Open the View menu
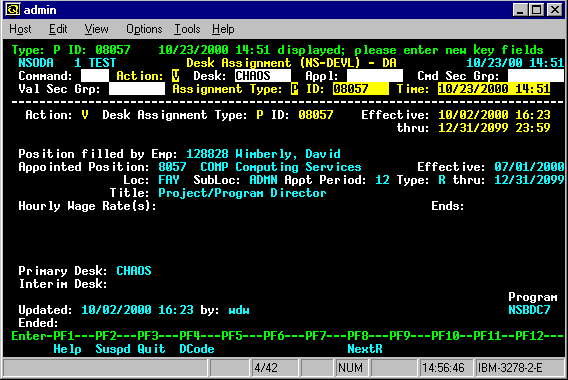This screenshot has width=568, height=380. click(x=96, y=29)
